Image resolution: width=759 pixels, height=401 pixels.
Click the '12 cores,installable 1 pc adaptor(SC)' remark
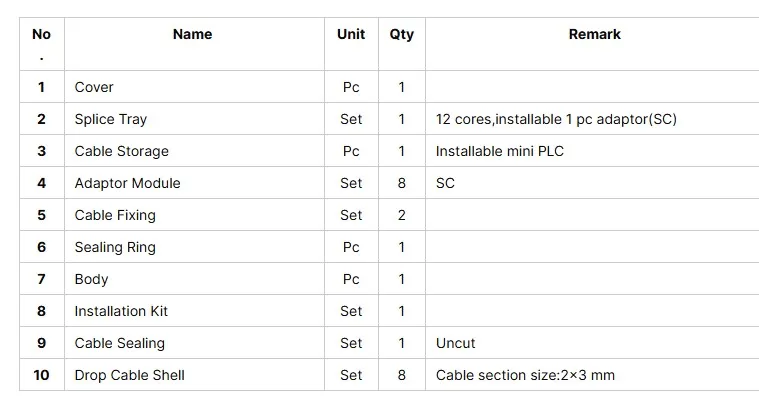pyautogui.click(x=556, y=119)
